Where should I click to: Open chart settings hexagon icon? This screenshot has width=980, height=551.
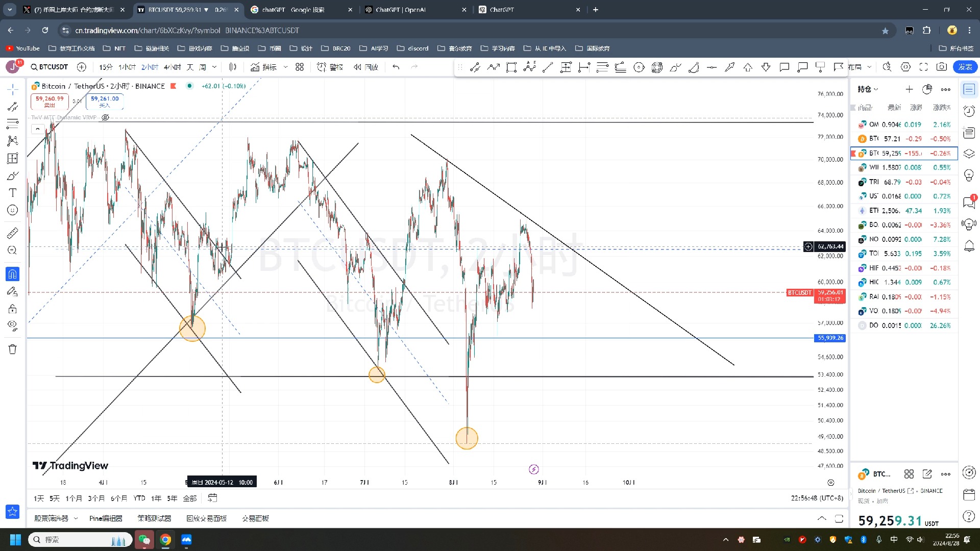pyautogui.click(x=905, y=67)
